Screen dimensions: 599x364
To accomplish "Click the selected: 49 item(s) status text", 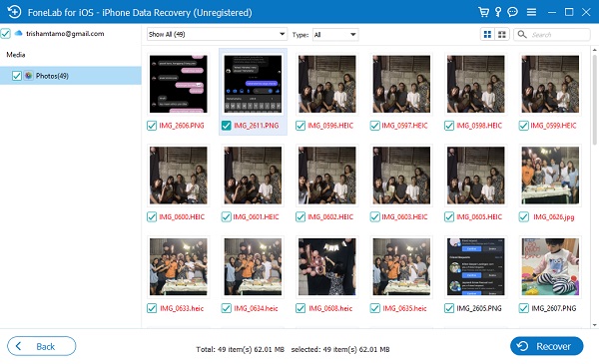I will coord(340,349).
